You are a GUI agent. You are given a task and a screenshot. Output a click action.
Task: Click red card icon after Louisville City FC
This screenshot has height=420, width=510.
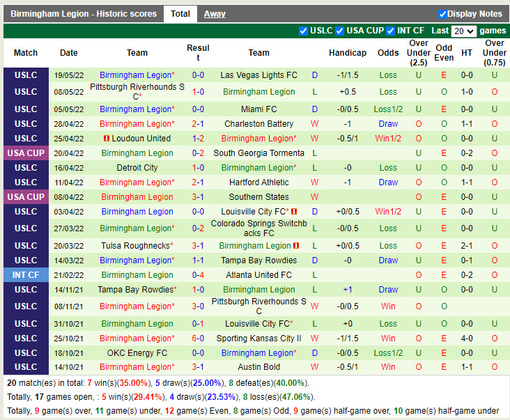pyautogui.click(x=294, y=212)
